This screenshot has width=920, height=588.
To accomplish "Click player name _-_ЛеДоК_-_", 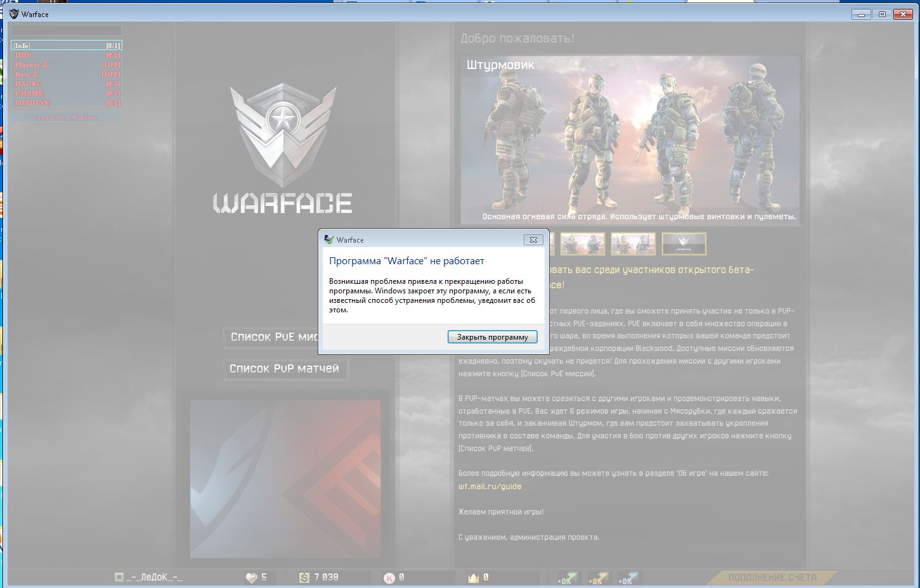I will point(154,577).
